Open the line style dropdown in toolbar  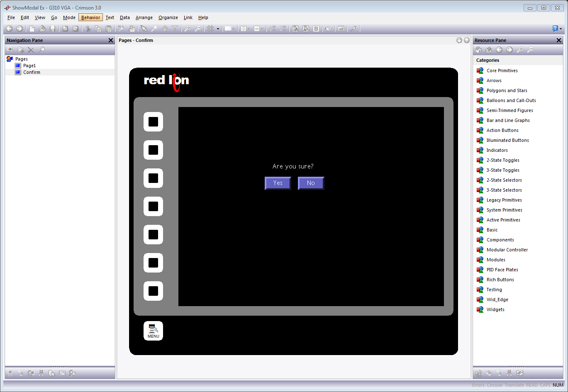pos(258,29)
